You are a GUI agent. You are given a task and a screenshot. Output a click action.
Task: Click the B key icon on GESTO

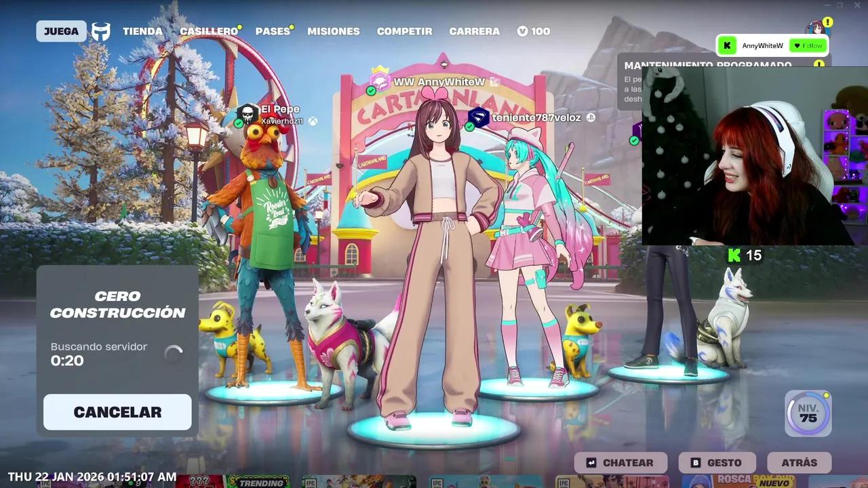click(x=695, y=463)
